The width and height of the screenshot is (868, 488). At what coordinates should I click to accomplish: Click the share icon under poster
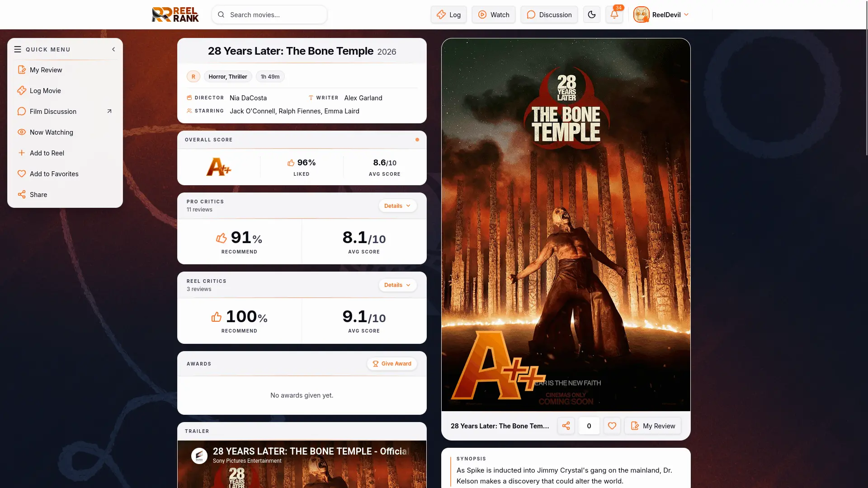coord(566,426)
